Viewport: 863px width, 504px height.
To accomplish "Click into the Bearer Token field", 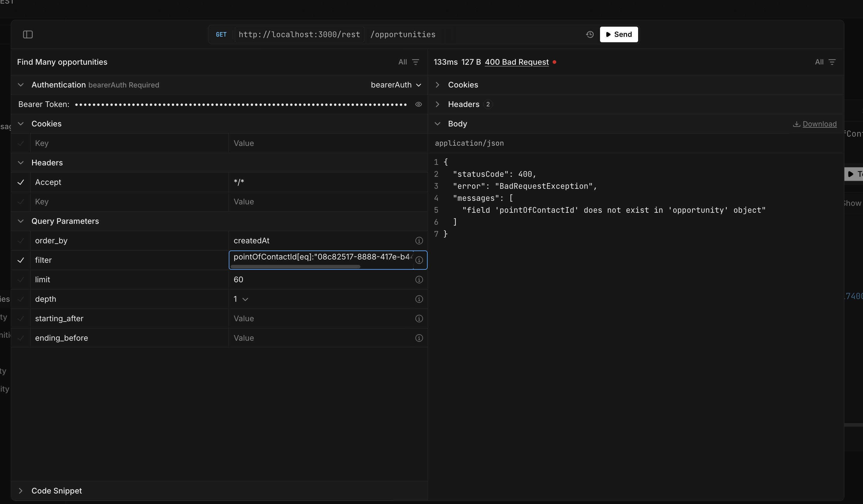I will 240,104.
